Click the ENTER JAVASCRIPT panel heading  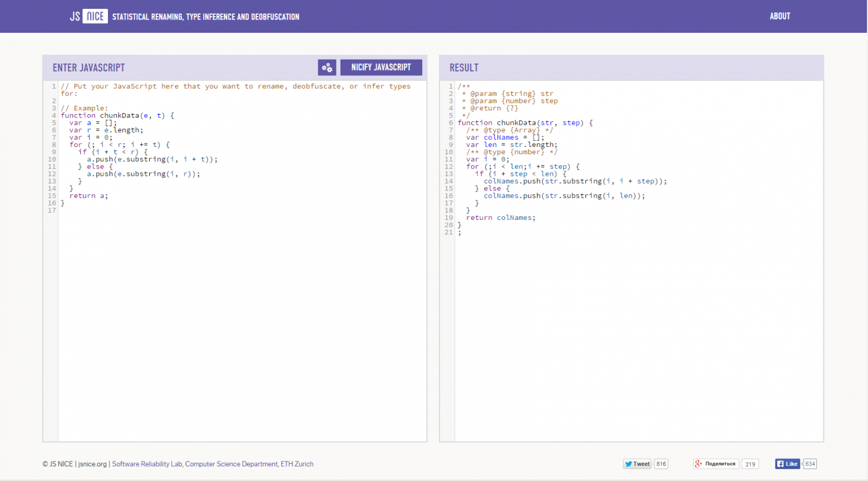(x=89, y=68)
